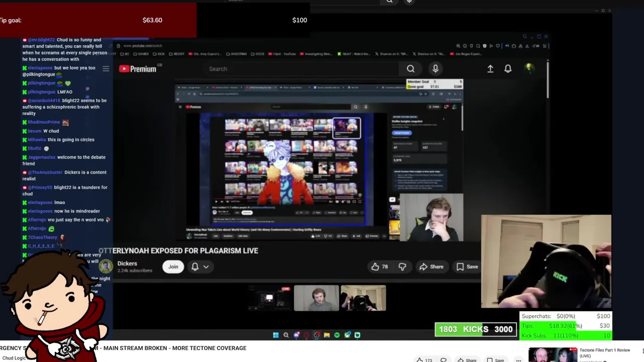Click the Dickers channel avatar
The width and height of the screenshot is (644, 362).
(106, 266)
